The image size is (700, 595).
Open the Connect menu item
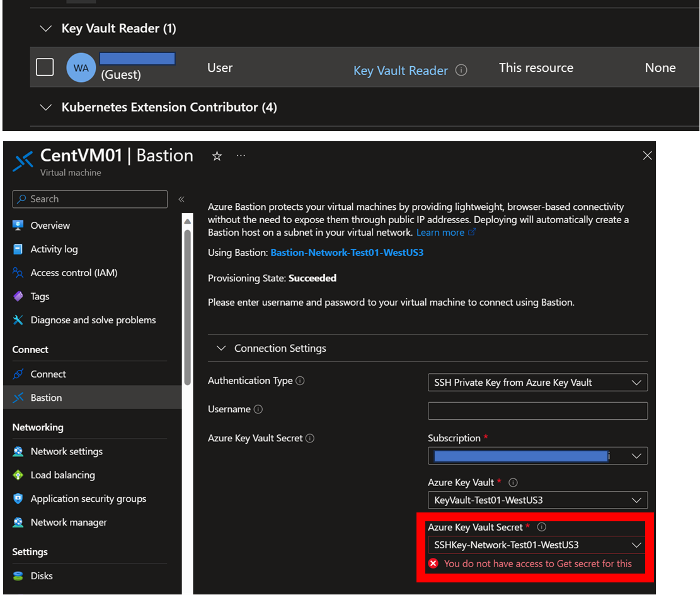49,374
